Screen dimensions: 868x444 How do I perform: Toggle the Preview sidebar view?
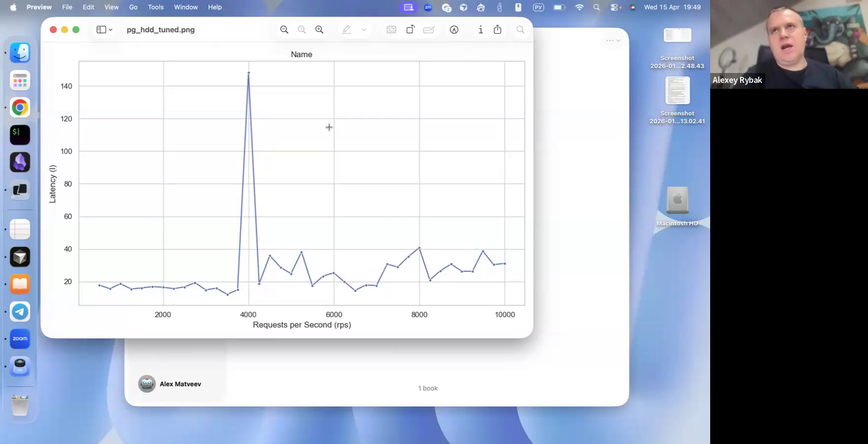point(101,30)
